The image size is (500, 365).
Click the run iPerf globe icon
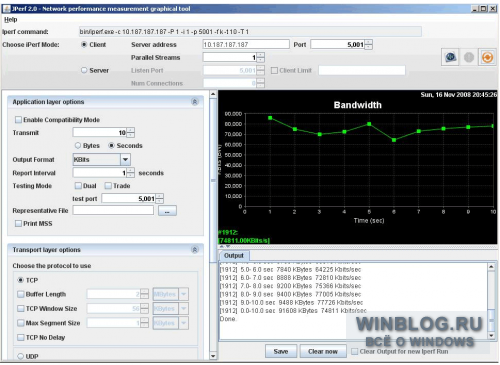coord(450,57)
